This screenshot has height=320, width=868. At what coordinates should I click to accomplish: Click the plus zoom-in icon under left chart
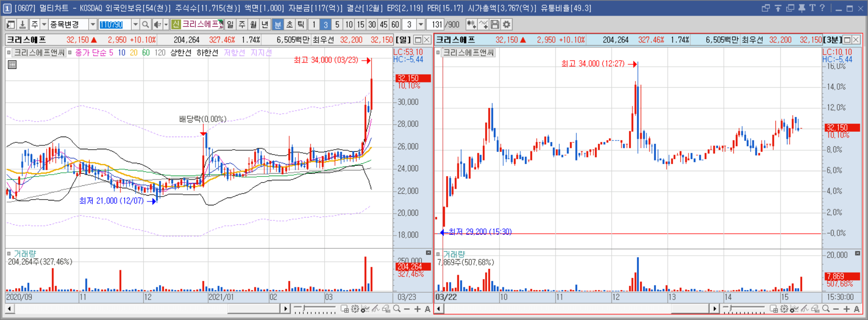click(x=417, y=309)
